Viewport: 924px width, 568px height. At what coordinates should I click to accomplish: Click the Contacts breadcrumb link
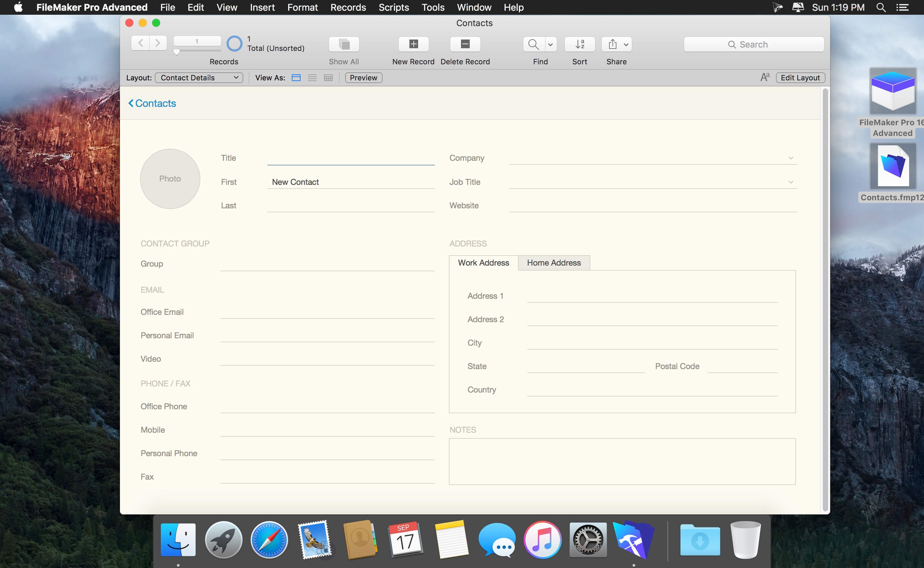(152, 102)
